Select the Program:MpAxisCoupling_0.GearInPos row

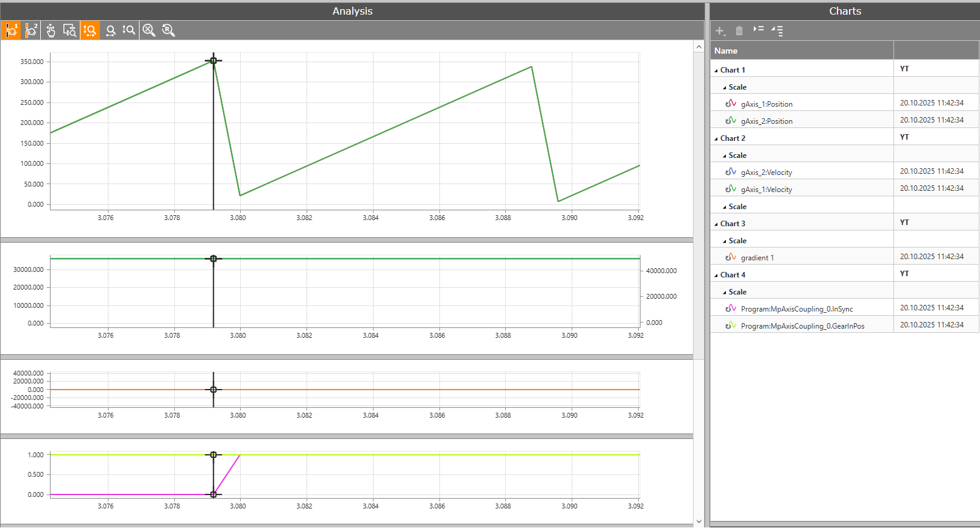[845, 324]
